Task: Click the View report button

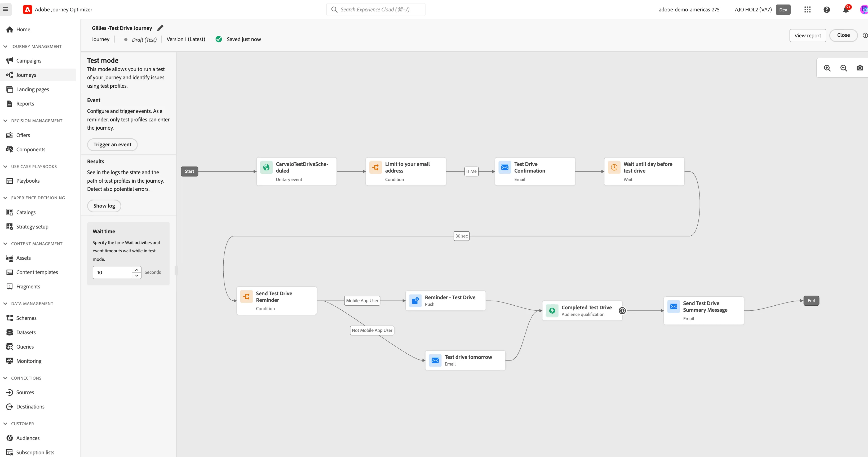Action: tap(807, 35)
